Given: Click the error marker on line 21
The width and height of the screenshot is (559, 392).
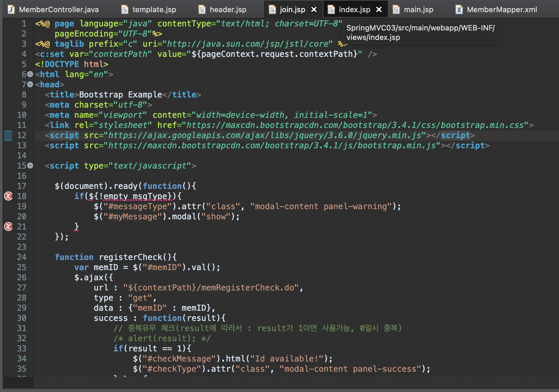Looking at the screenshot, I should 8,226.
